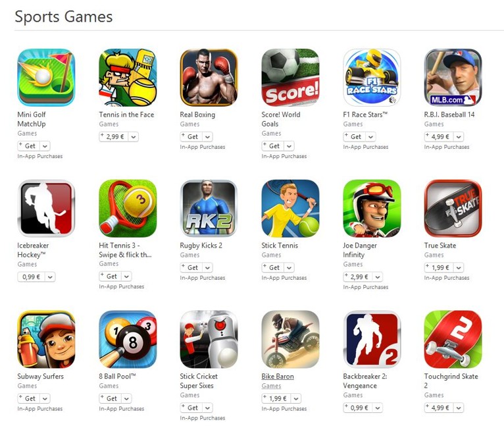Open dropdown arrow next to Stick Tennis Get button
This screenshot has width=504, height=428.
click(x=289, y=267)
